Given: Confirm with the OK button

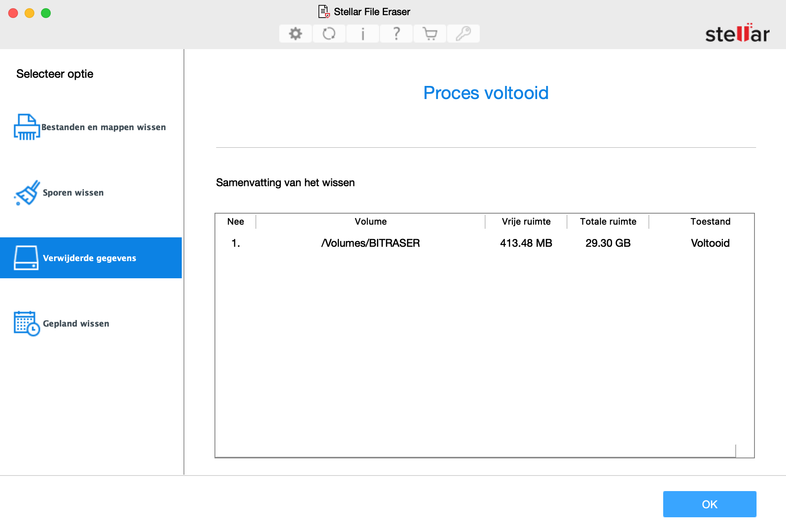Looking at the screenshot, I should pyautogui.click(x=709, y=504).
